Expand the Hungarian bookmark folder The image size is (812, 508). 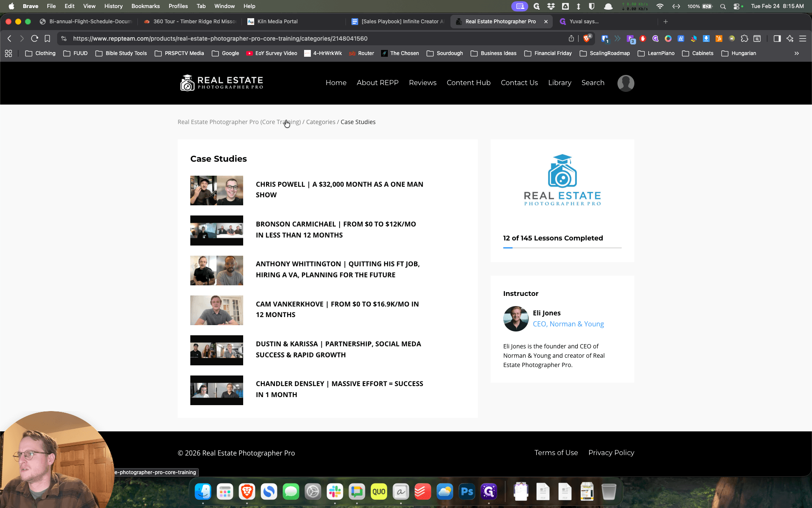coord(739,53)
